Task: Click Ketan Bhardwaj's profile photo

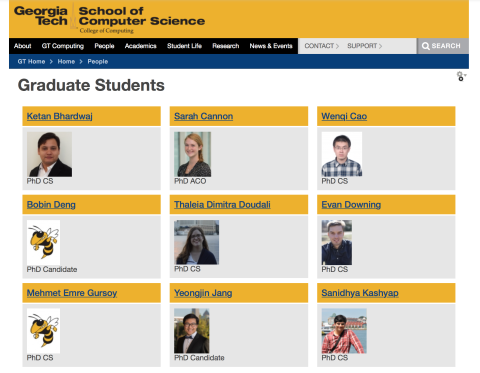Action: coord(49,154)
